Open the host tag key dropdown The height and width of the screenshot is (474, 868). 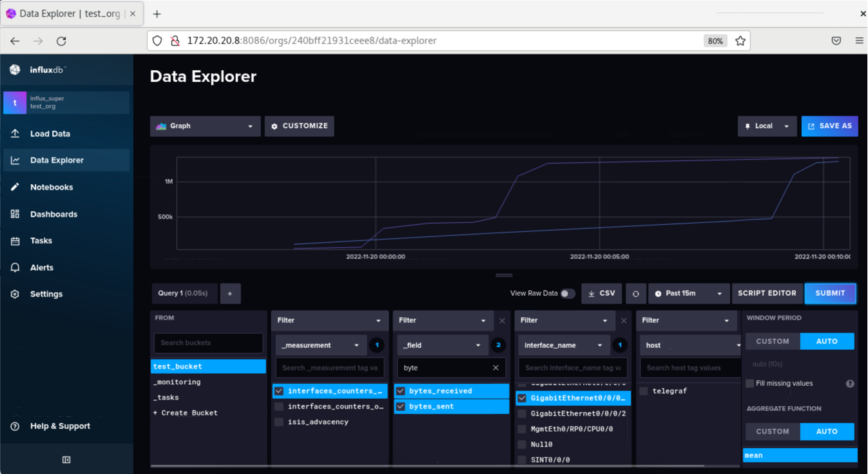point(691,345)
